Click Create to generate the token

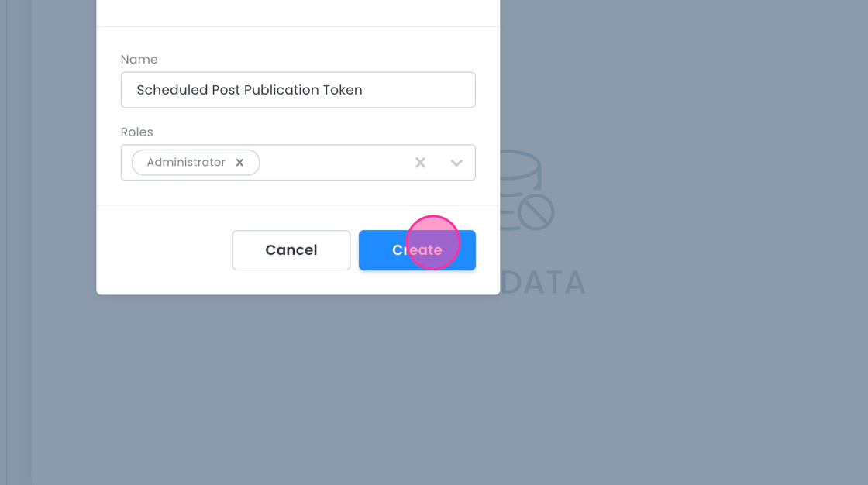417,249
